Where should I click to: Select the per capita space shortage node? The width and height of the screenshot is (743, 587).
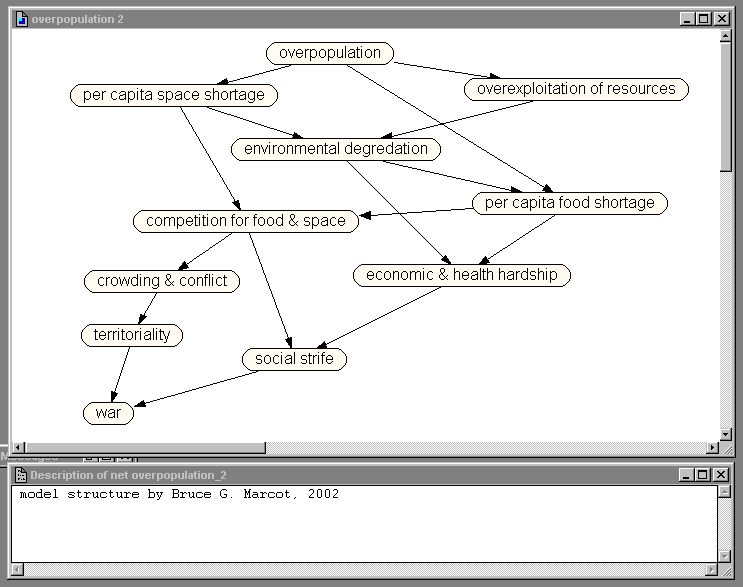(x=173, y=95)
